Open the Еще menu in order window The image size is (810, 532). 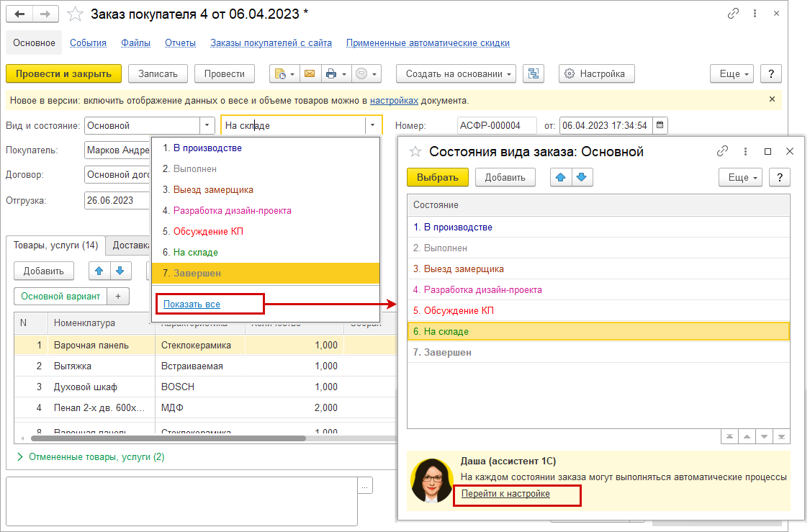pos(732,74)
